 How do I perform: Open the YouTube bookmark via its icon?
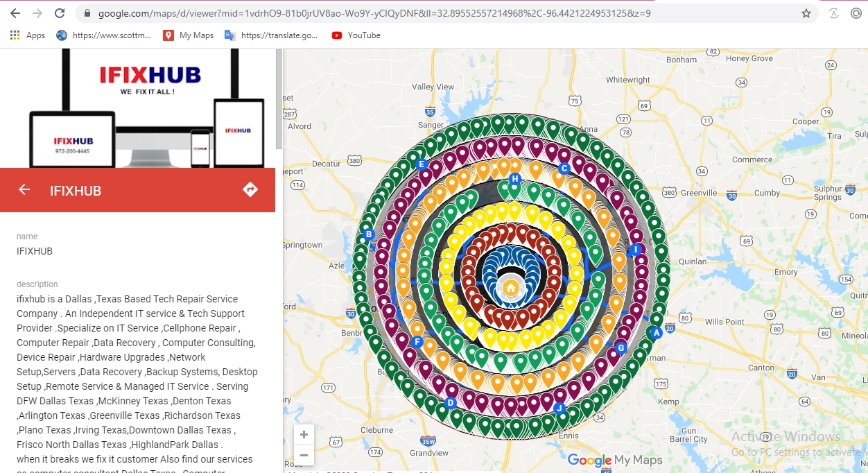coord(336,35)
